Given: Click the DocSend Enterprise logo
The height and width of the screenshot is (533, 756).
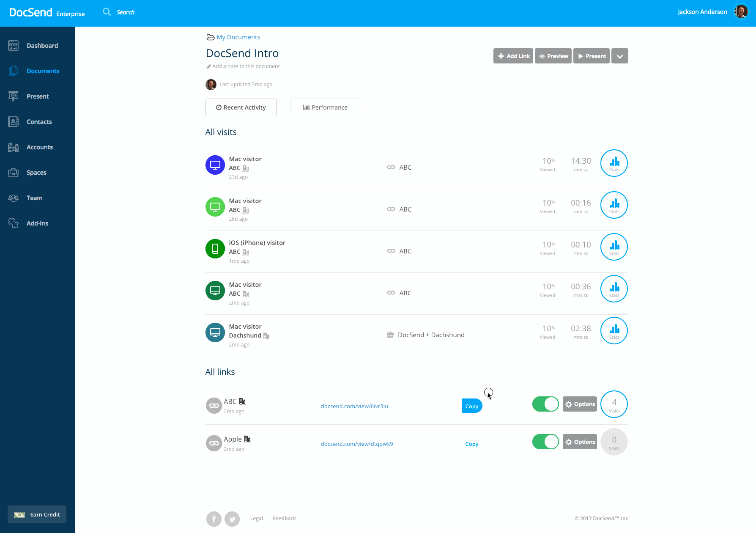Looking at the screenshot, I should coord(47,12).
